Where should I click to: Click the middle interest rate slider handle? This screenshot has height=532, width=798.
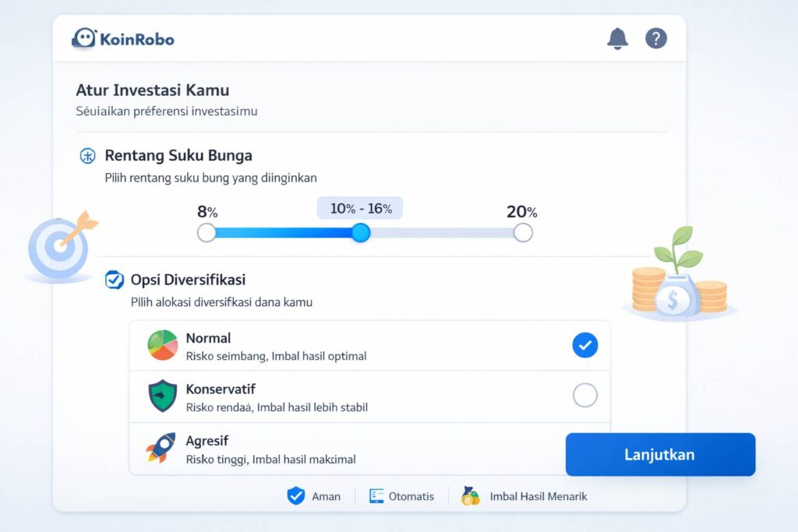(360, 232)
